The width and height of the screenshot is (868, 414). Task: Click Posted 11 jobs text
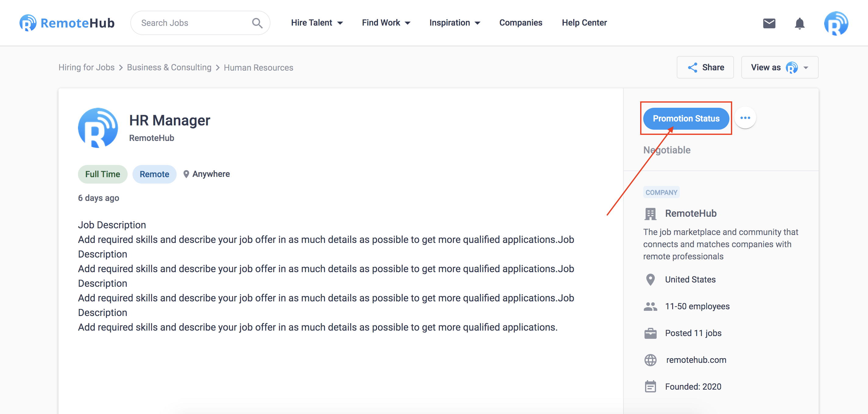693,333
